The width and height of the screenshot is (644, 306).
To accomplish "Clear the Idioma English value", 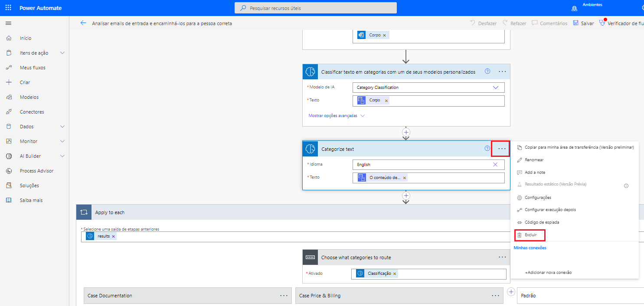I will click(495, 165).
